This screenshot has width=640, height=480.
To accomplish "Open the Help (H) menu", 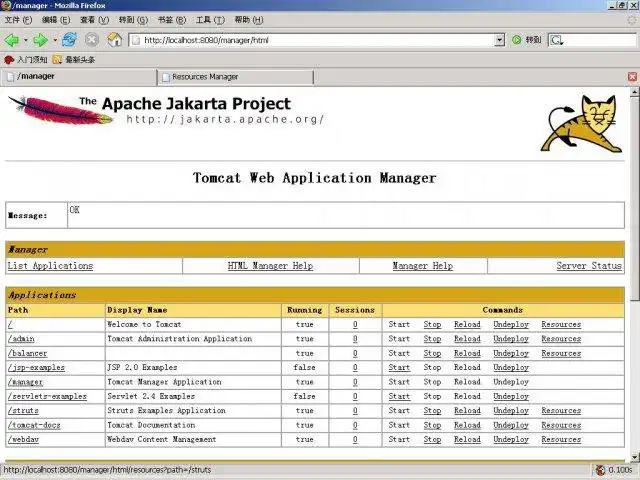I will pyautogui.click(x=249, y=20).
